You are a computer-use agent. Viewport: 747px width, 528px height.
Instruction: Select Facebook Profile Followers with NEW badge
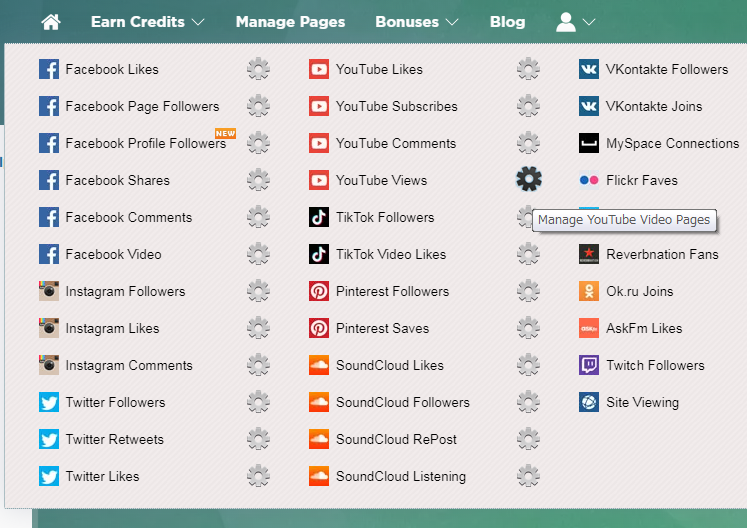(145, 143)
